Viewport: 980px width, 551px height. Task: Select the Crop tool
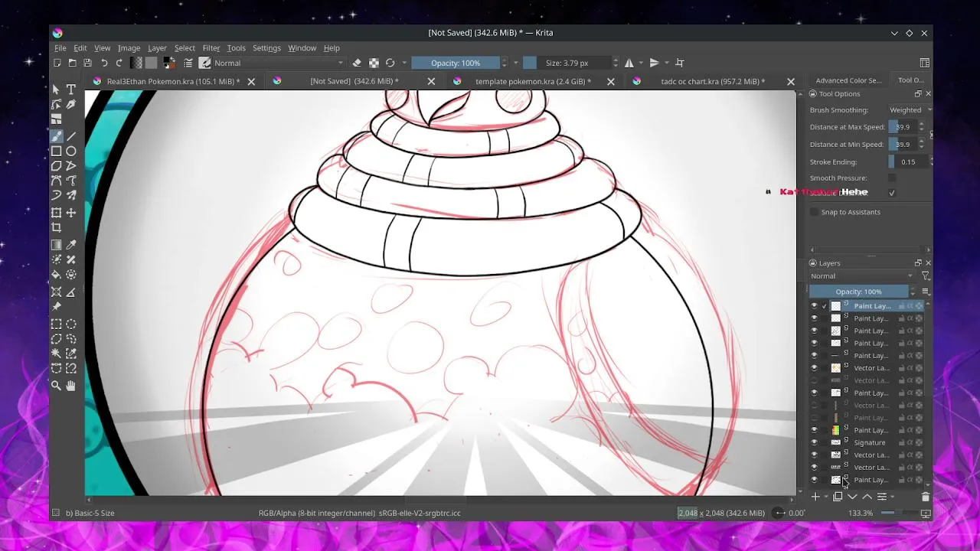(57, 227)
